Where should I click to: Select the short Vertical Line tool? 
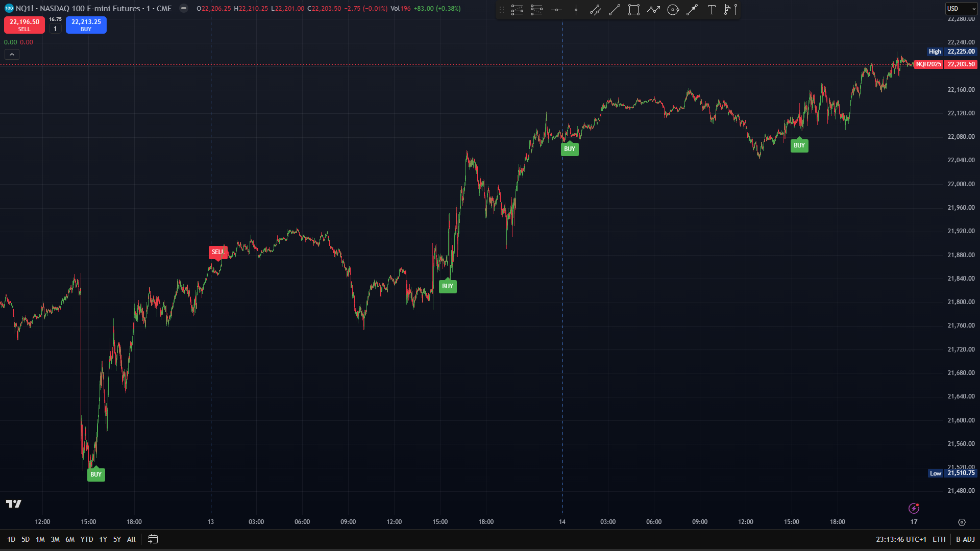[576, 10]
